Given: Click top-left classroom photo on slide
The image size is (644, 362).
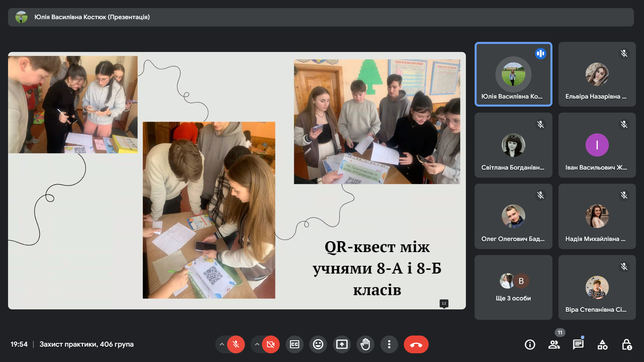Looking at the screenshot, I should pyautogui.click(x=73, y=105).
